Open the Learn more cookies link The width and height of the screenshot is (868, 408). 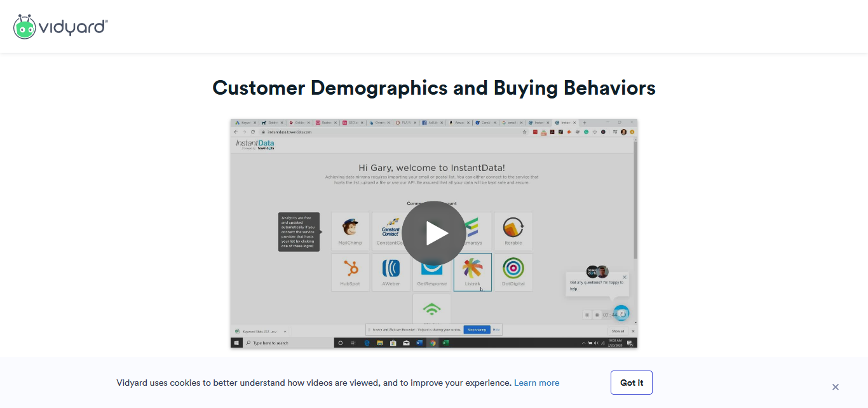tap(536, 383)
